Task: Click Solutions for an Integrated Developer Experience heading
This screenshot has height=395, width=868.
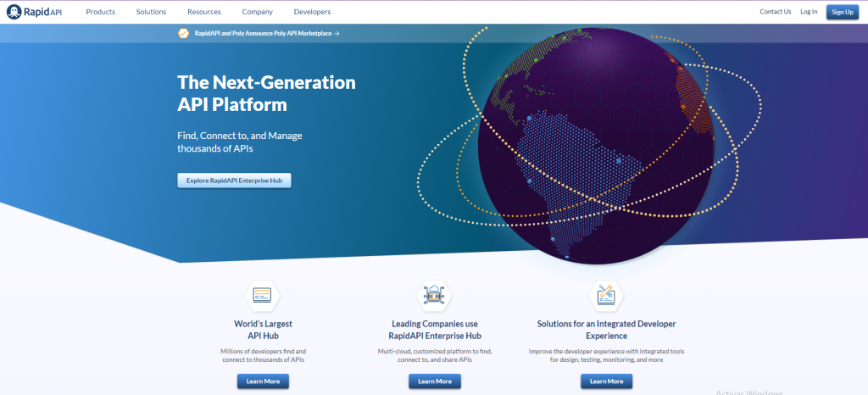Action: (606, 330)
